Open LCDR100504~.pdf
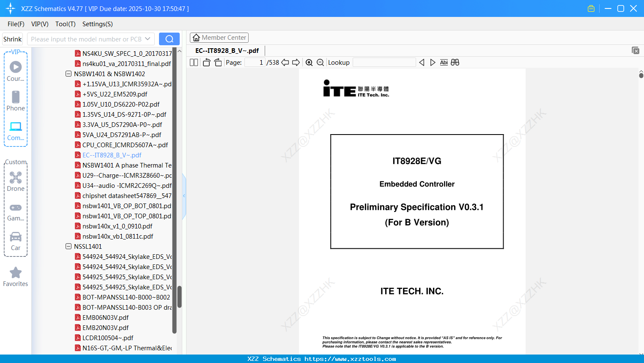644x363 pixels. pyautogui.click(x=108, y=338)
